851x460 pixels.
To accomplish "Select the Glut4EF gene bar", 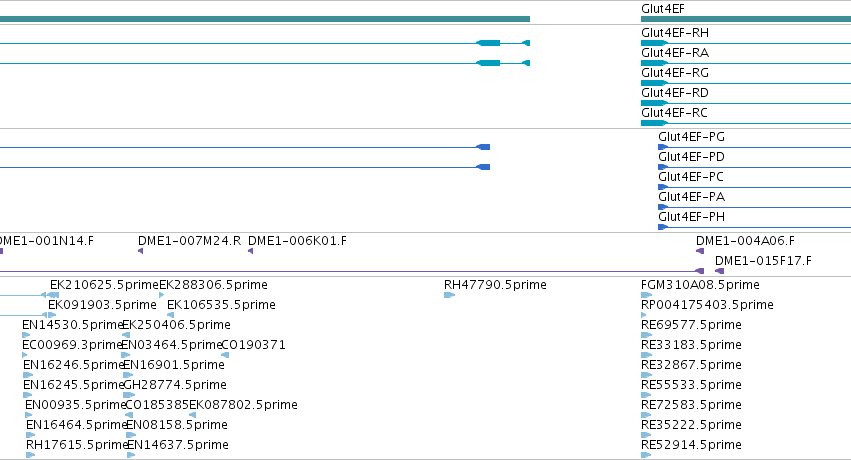I will coord(746,19).
